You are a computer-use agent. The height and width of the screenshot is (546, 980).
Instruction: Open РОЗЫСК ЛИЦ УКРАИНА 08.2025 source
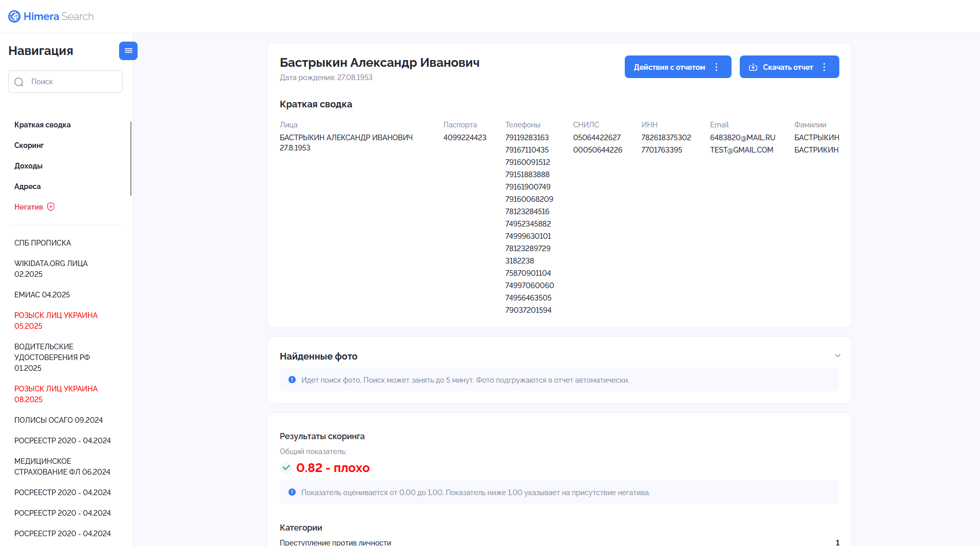click(56, 394)
